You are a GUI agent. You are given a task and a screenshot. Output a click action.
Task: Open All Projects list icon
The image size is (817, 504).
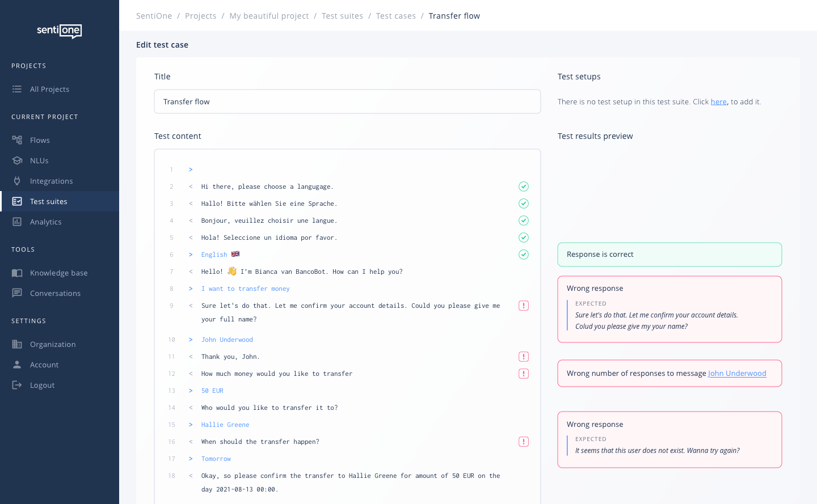[17, 89]
